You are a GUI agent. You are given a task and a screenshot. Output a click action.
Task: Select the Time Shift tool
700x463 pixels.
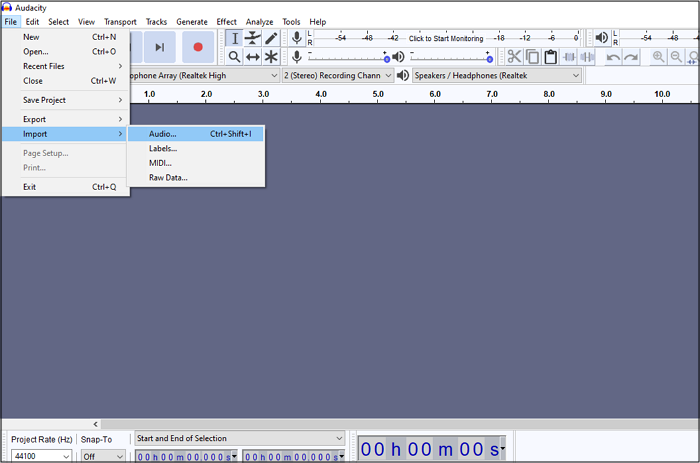[x=252, y=57]
